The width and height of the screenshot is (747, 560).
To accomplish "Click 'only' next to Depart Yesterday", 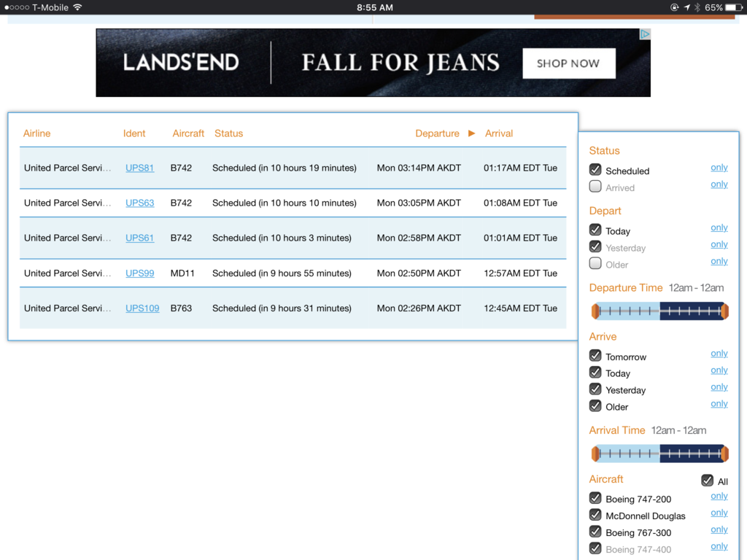I will coord(719,244).
